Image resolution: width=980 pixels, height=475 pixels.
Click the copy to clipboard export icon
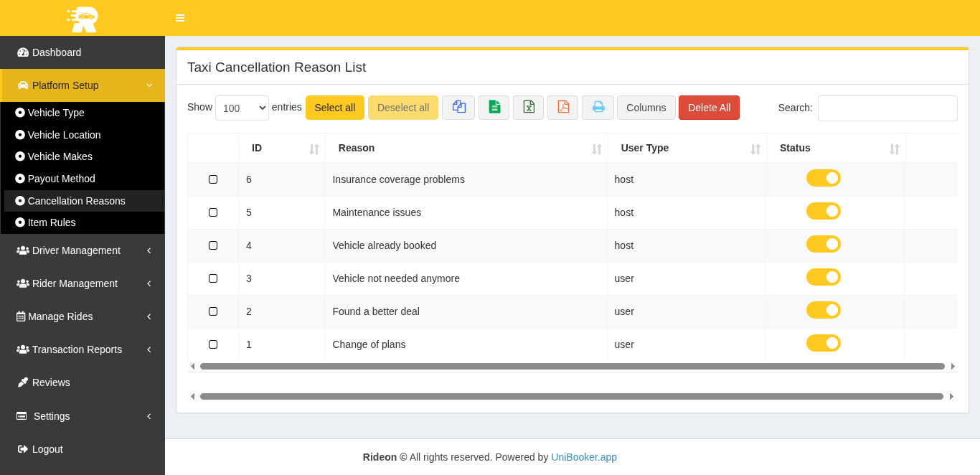click(x=458, y=108)
